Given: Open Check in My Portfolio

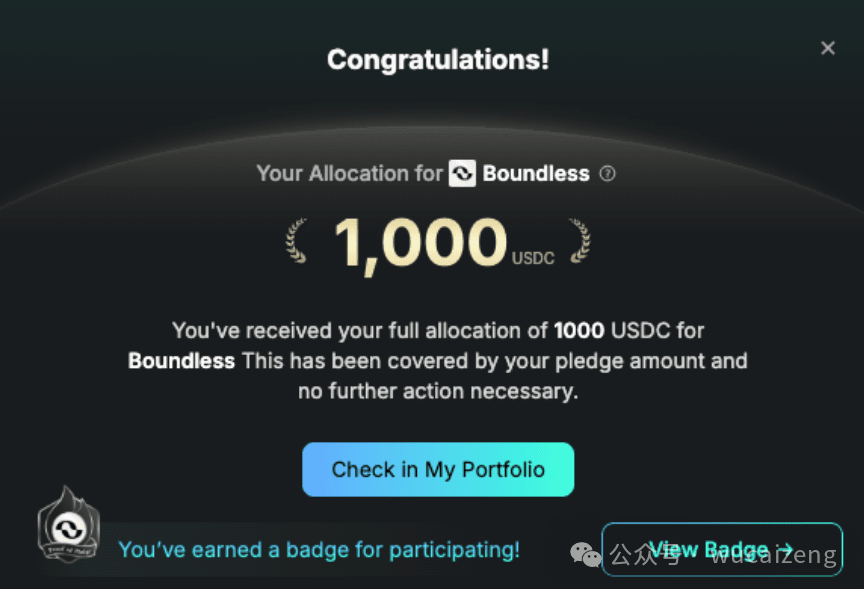Looking at the screenshot, I should [x=438, y=469].
